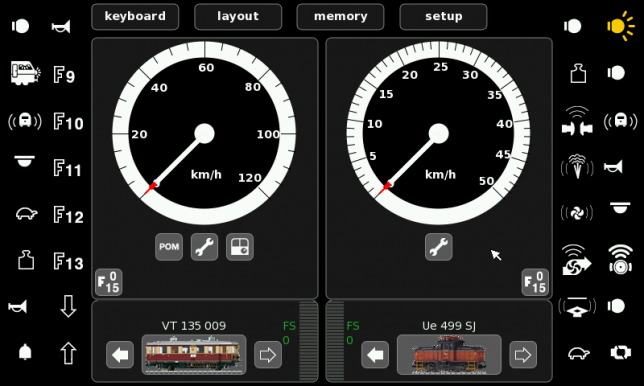Screen dimensions: 644x386
Task: Sound the horn icon left of down arrow
Action: [18, 306]
